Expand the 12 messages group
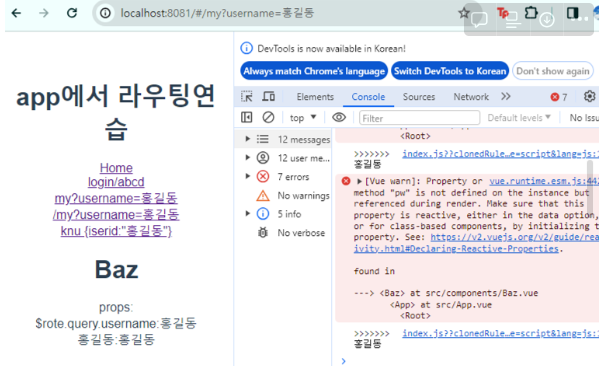Viewport: 603px width, 366px height. pyautogui.click(x=248, y=139)
